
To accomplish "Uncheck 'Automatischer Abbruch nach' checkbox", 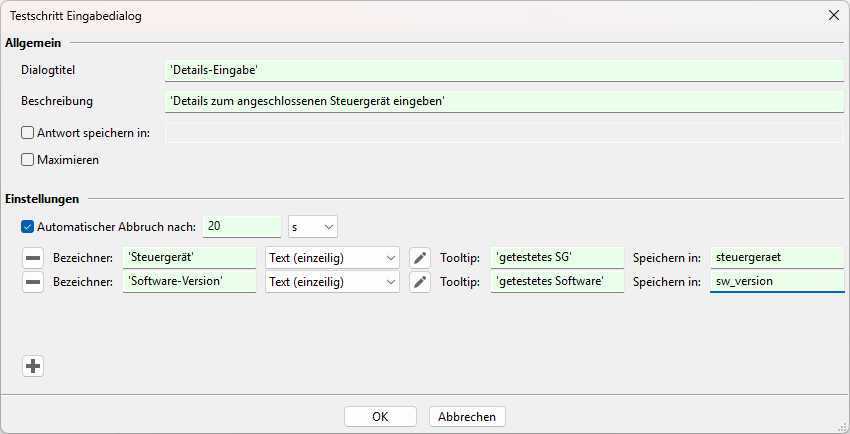I will click(27, 226).
